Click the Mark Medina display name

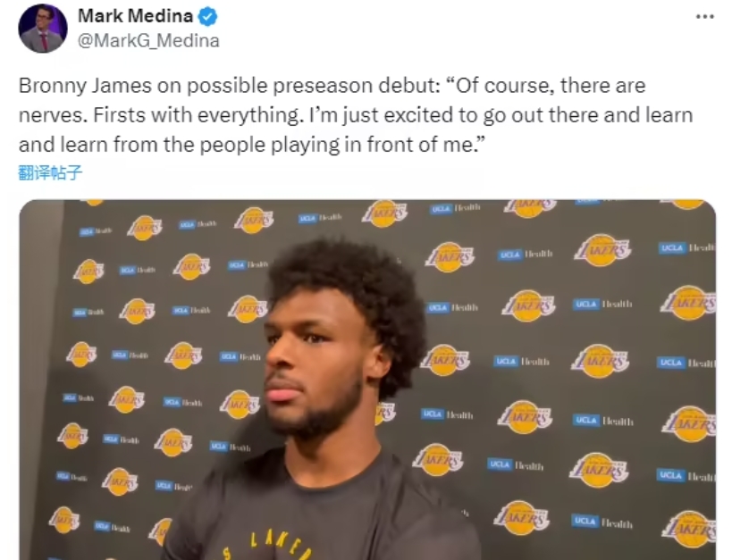click(135, 16)
